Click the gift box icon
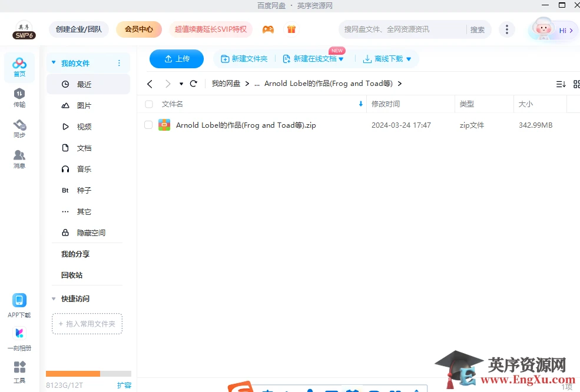Screen dimensions: 580x392 291,29
